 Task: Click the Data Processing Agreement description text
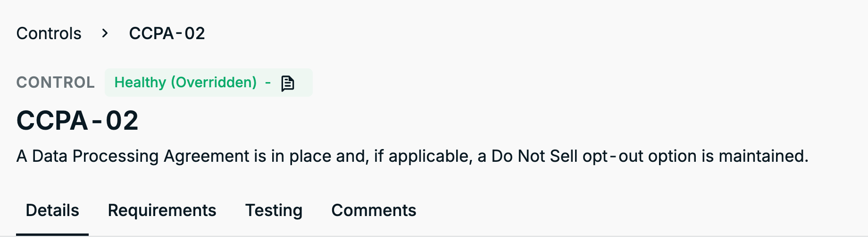tap(412, 156)
